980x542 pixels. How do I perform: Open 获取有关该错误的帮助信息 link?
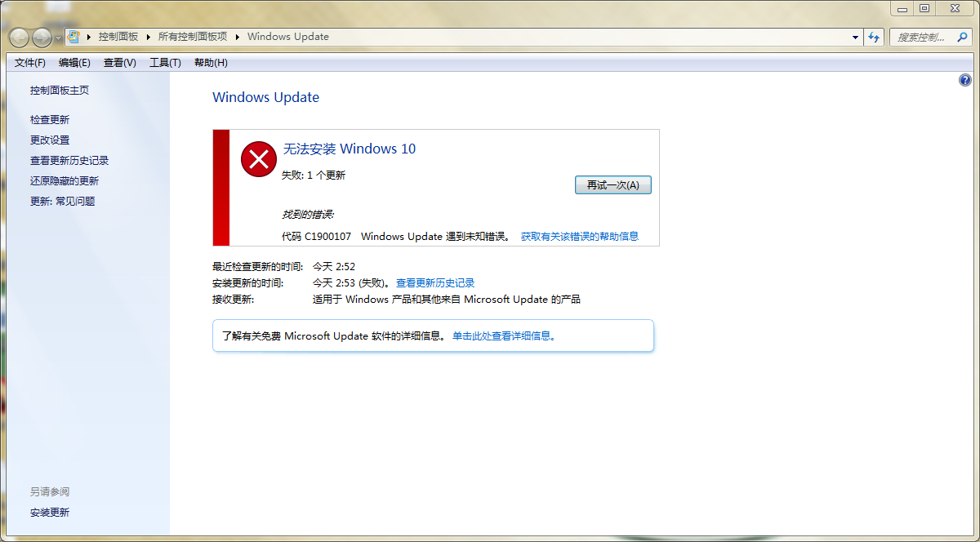(580, 237)
